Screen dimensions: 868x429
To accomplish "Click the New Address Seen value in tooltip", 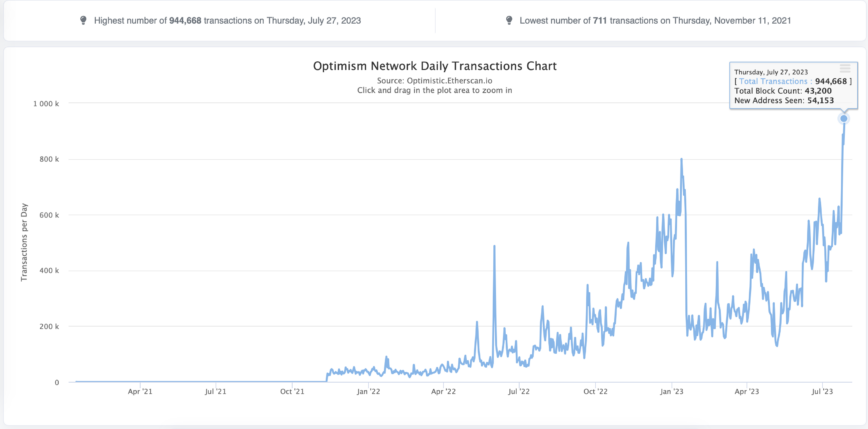I will [x=820, y=100].
